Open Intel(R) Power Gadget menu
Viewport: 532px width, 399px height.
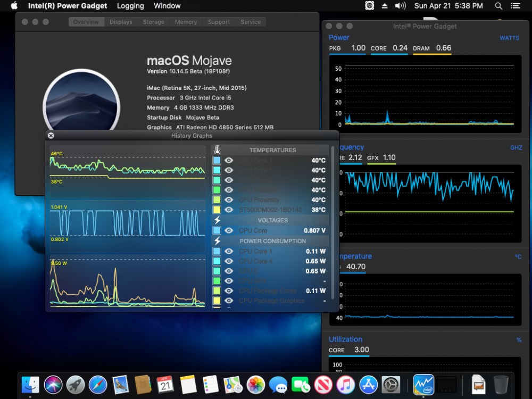coord(68,6)
